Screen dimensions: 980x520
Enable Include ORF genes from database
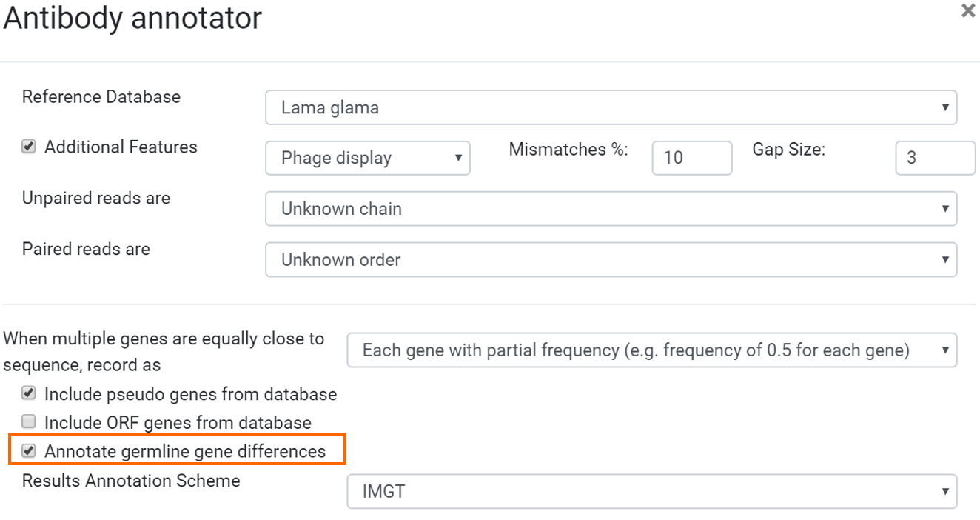pyautogui.click(x=29, y=421)
